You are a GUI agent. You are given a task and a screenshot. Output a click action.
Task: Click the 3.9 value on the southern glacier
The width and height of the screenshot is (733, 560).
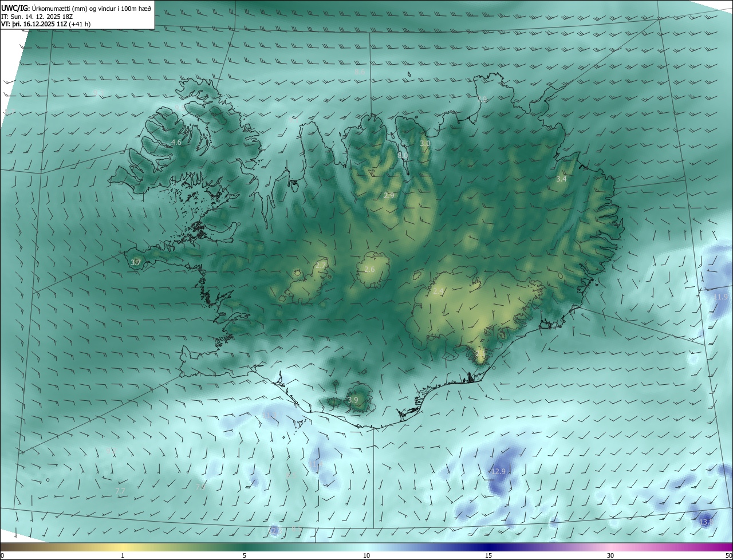point(353,400)
